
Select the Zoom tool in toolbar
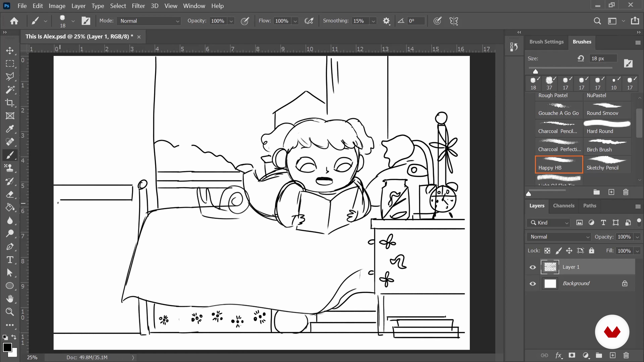(x=10, y=312)
